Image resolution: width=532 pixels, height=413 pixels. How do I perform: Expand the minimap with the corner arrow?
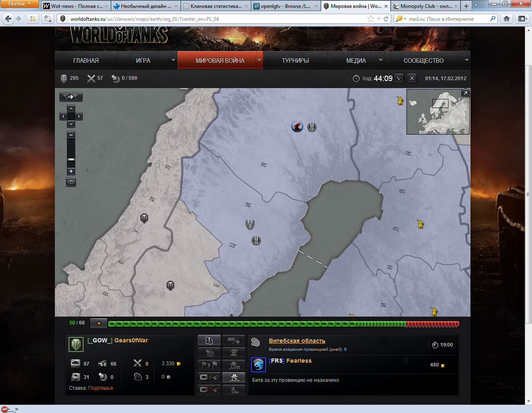point(465,93)
